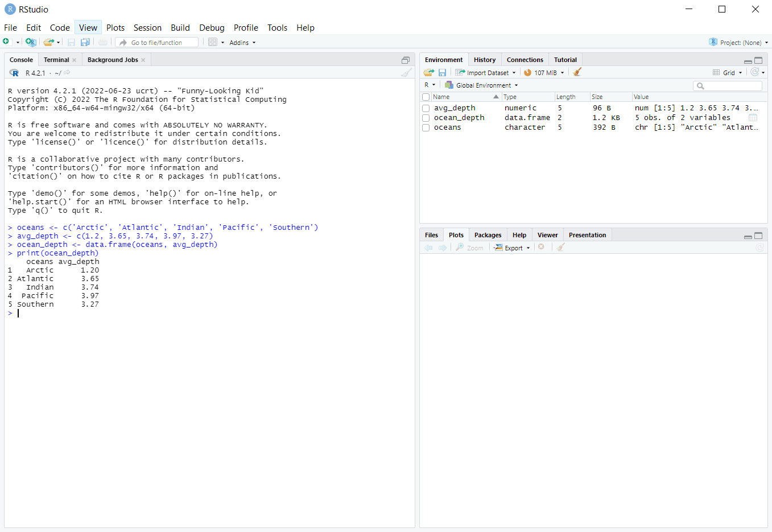
Task: Toggle the select-all checkbox in Environment header
Action: [x=426, y=97]
